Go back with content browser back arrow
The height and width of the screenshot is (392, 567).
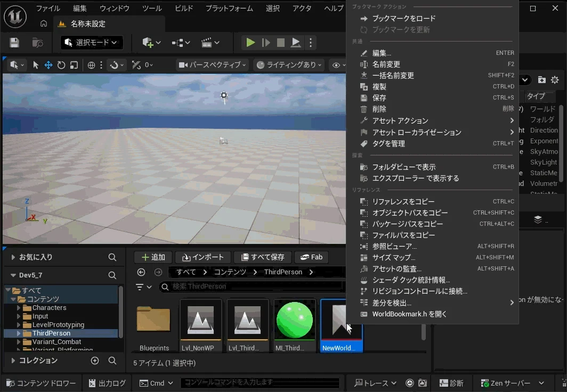pyautogui.click(x=141, y=272)
